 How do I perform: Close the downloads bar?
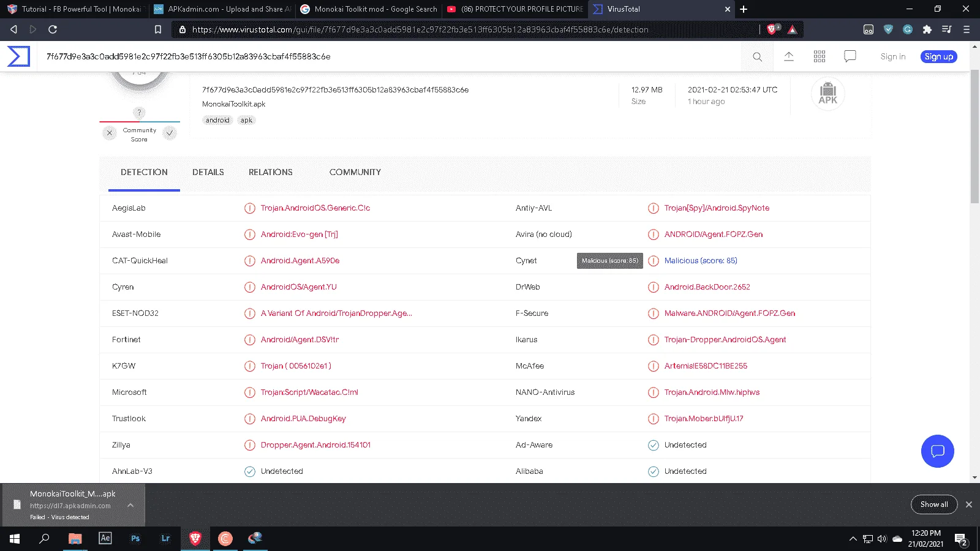(969, 504)
